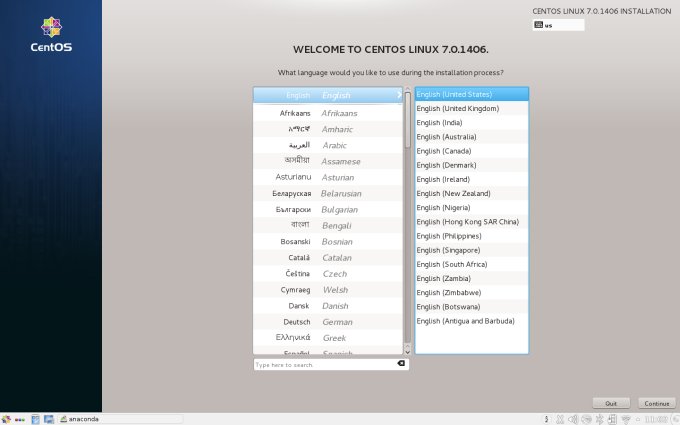Choose English (Zambia) locale
This screenshot has height=425, width=680.
tap(472, 278)
